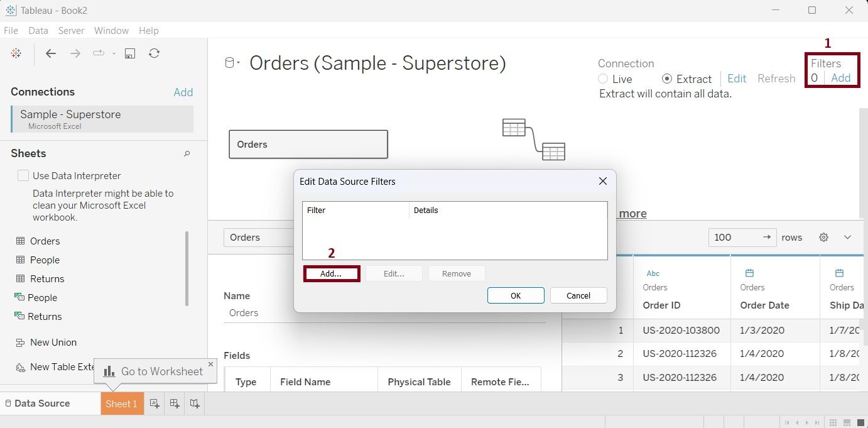Click the New Union icon
The height and width of the screenshot is (428, 868).
[21, 343]
